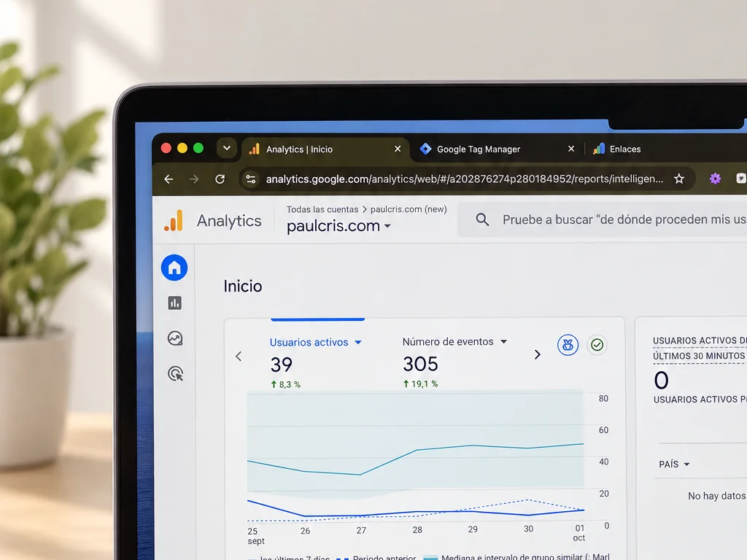Close the Analytics | Inicio tab
The width and height of the screenshot is (747, 560).
(x=398, y=149)
